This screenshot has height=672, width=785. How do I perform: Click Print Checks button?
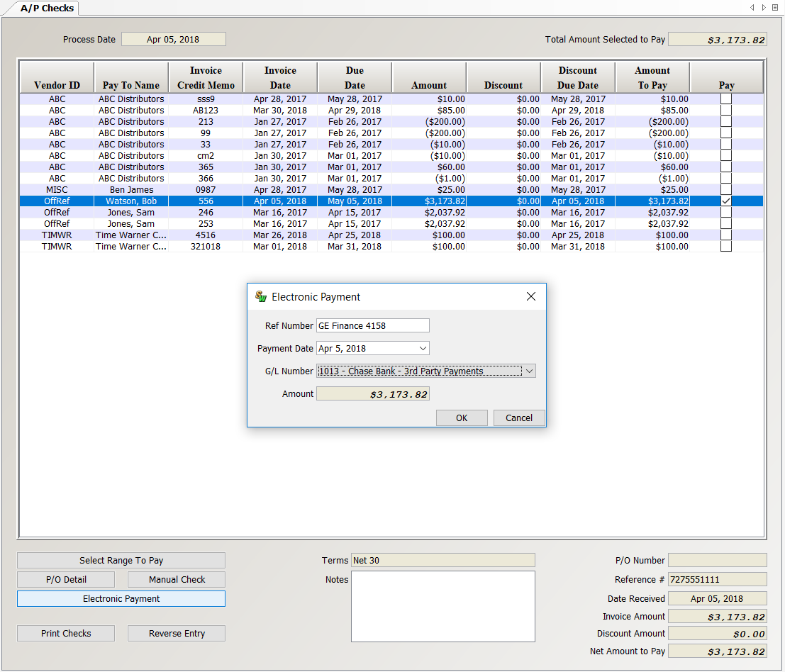(66, 634)
